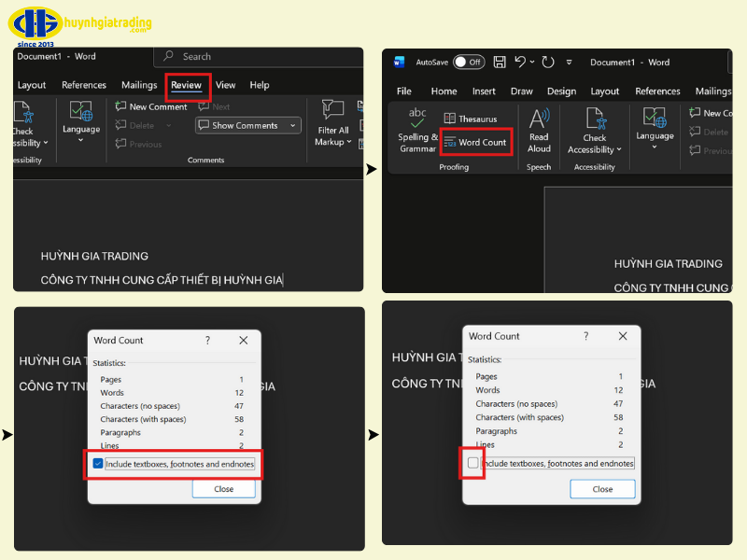Click the Undo arrow icon

click(520, 63)
